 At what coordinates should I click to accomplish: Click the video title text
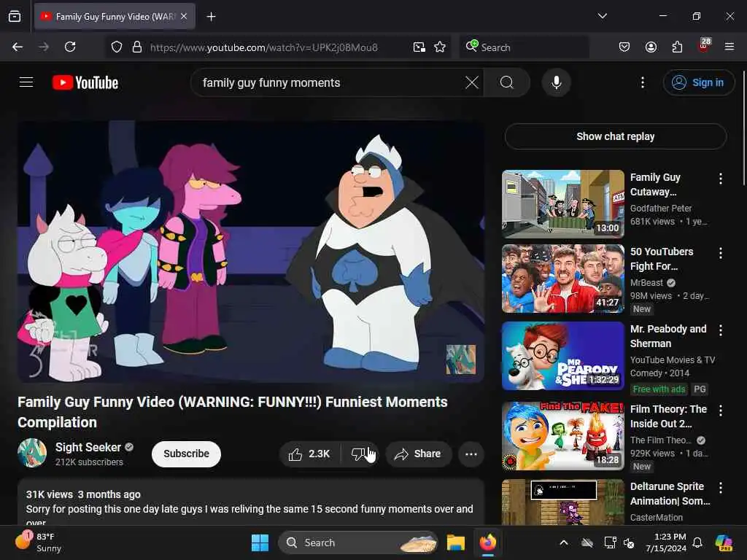pos(233,412)
